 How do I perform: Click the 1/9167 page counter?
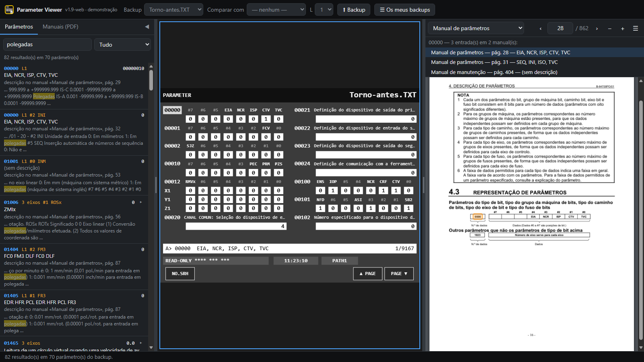click(x=405, y=249)
